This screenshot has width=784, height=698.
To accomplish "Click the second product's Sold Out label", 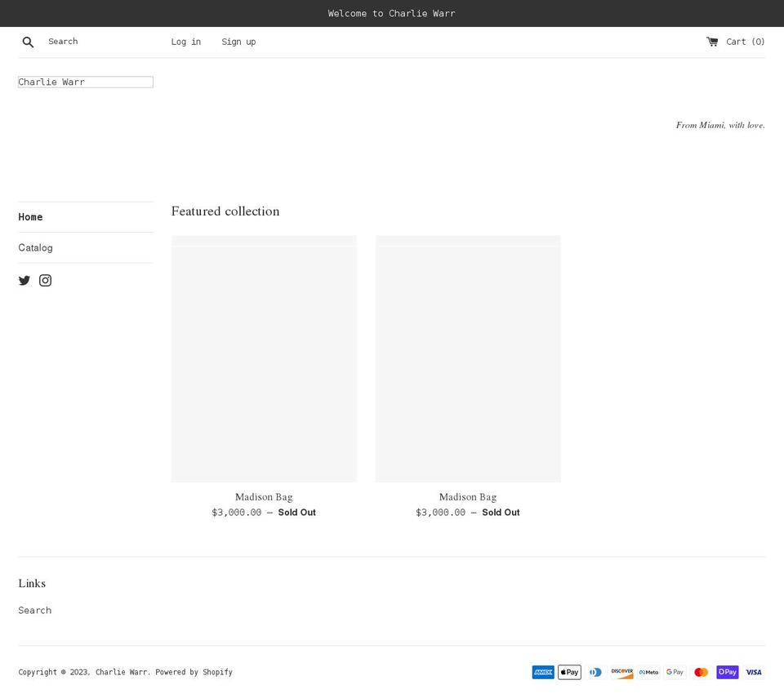I will (x=501, y=513).
